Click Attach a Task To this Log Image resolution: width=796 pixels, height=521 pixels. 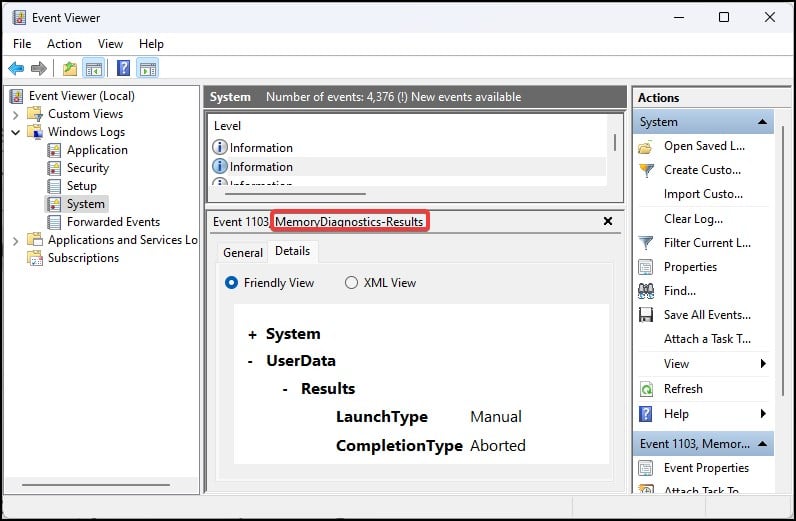point(707,339)
